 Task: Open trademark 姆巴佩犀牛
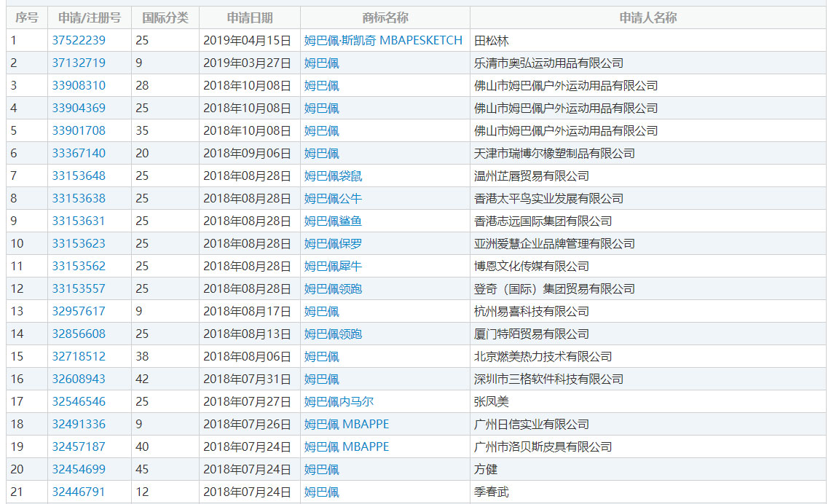(333, 266)
